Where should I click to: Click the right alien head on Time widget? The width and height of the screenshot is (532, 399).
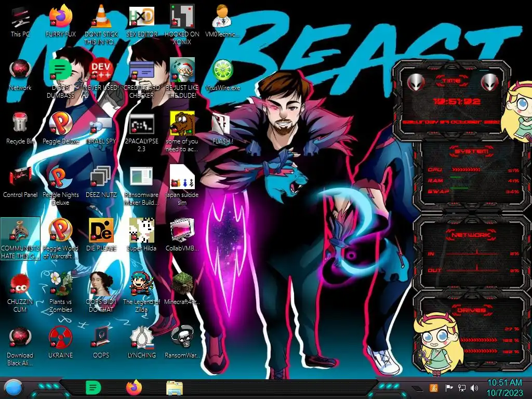[x=489, y=82]
